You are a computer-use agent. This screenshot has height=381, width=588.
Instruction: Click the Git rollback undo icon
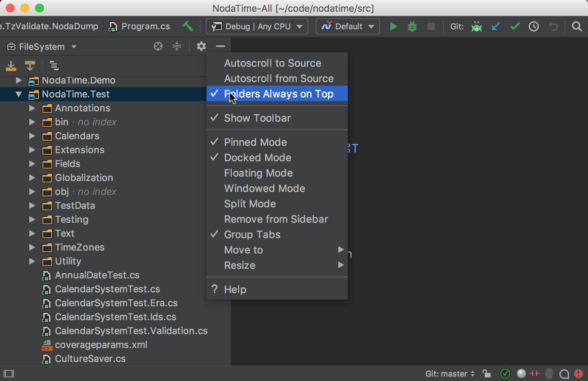553,26
